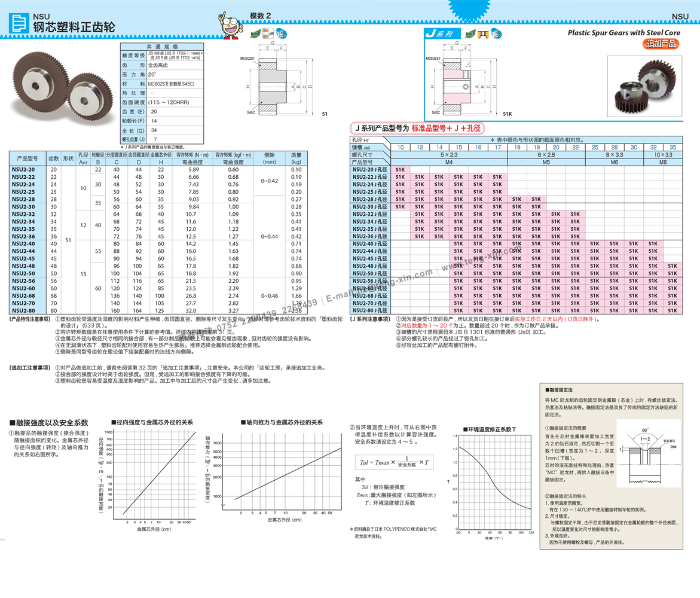
Task: Select product NSU2-20 in left table
Action: click(x=23, y=170)
